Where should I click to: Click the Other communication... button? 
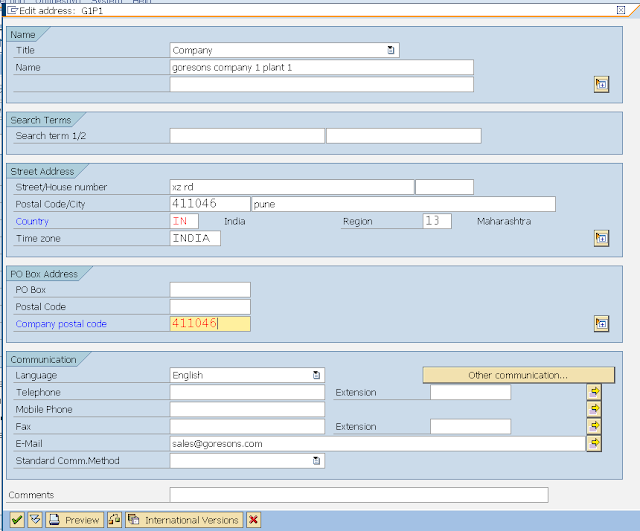pyautogui.click(x=518, y=375)
